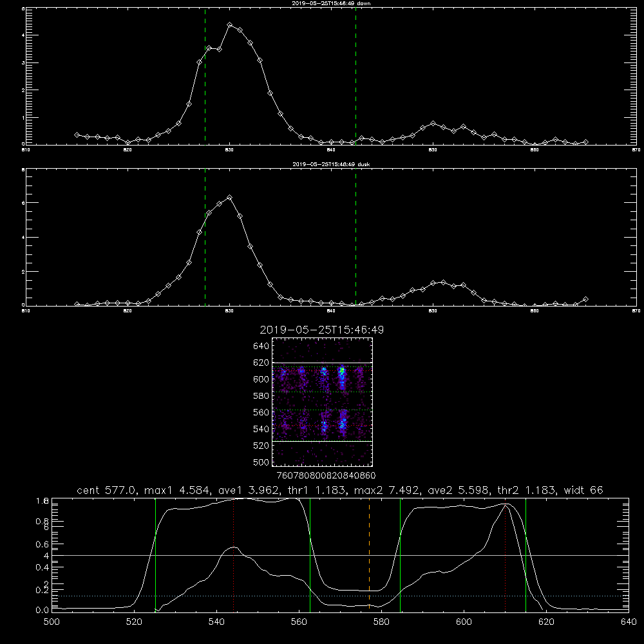Click the spectral image thumbnail in the center

(322, 402)
